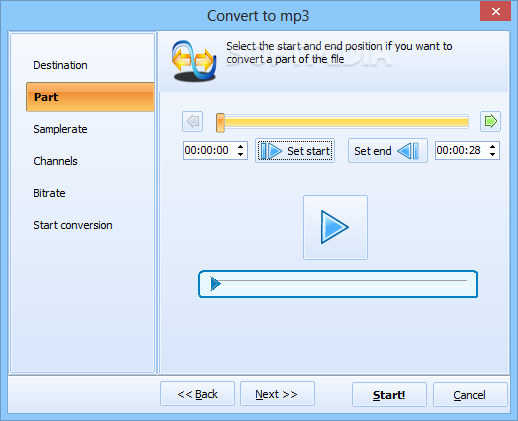Open the Destination step
This screenshot has height=421, width=518.
[x=60, y=65]
